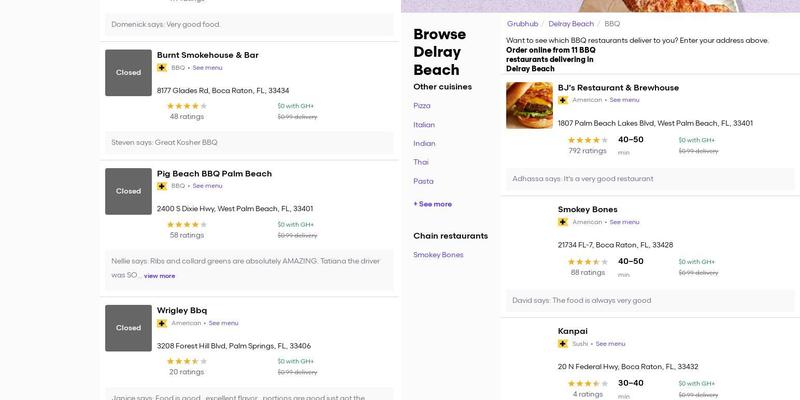Click the Closed image of Pig Beach BBQ
Image resolution: width=800 pixels, height=400 pixels.
pyautogui.click(x=128, y=191)
